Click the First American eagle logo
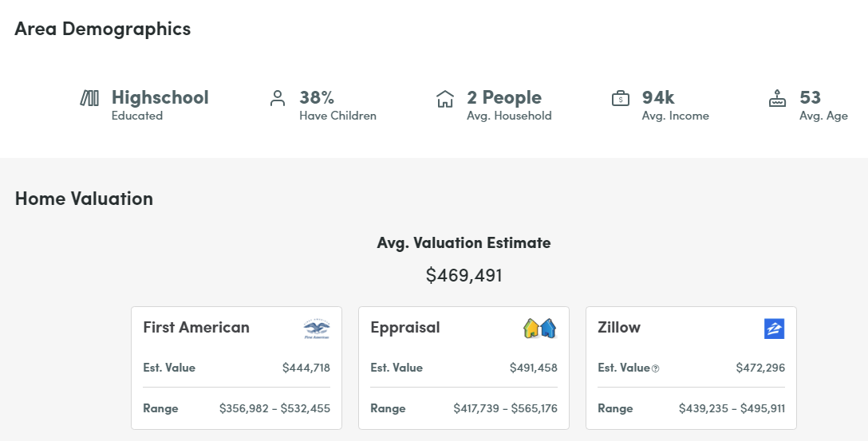This screenshot has width=868, height=441. point(317,329)
